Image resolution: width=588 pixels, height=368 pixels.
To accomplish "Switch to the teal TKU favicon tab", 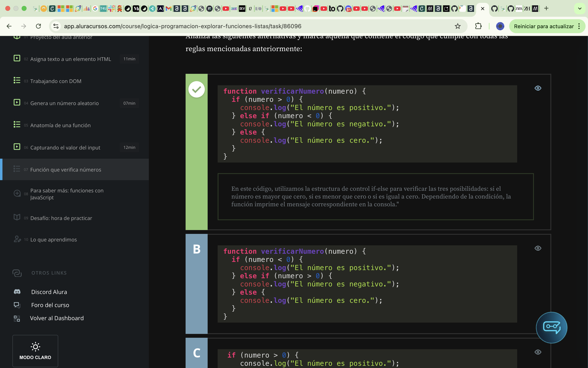I will click(x=103, y=9).
